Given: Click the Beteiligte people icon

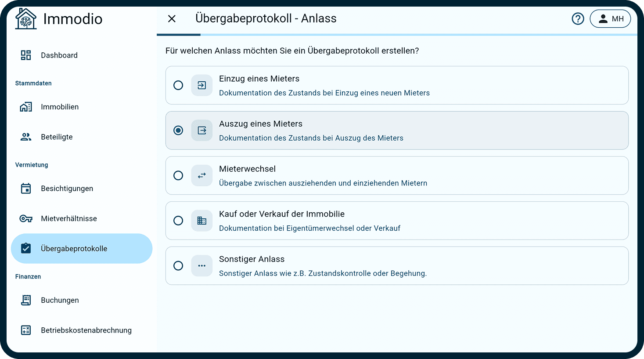Looking at the screenshot, I should point(26,137).
